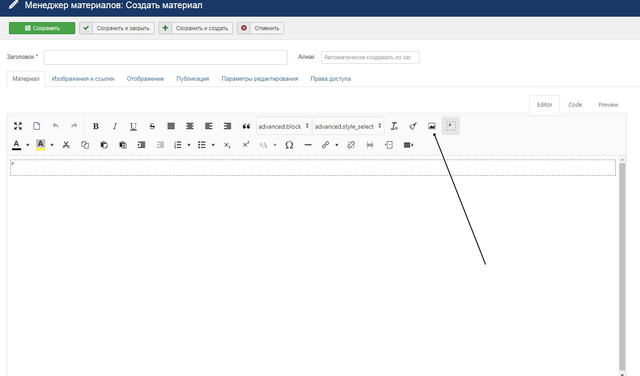This screenshot has height=376, width=640.
Task: Apply center alignment
Action: (190, 126)
